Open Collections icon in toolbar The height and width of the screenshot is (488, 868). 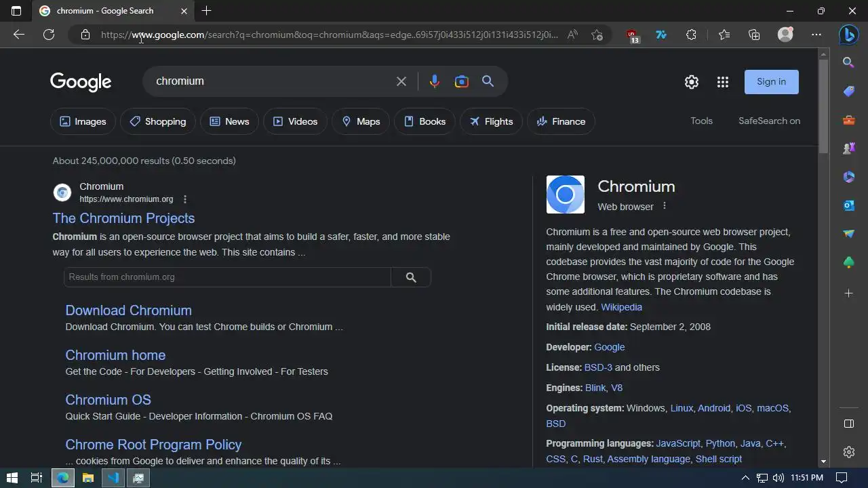[x=754, y=35]
